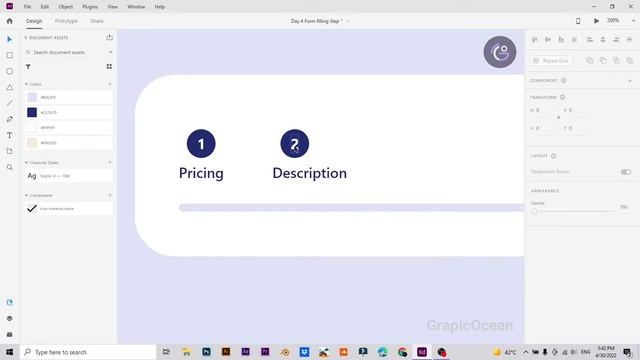Click the Boolean Intersect operation icon

(616, 60)
